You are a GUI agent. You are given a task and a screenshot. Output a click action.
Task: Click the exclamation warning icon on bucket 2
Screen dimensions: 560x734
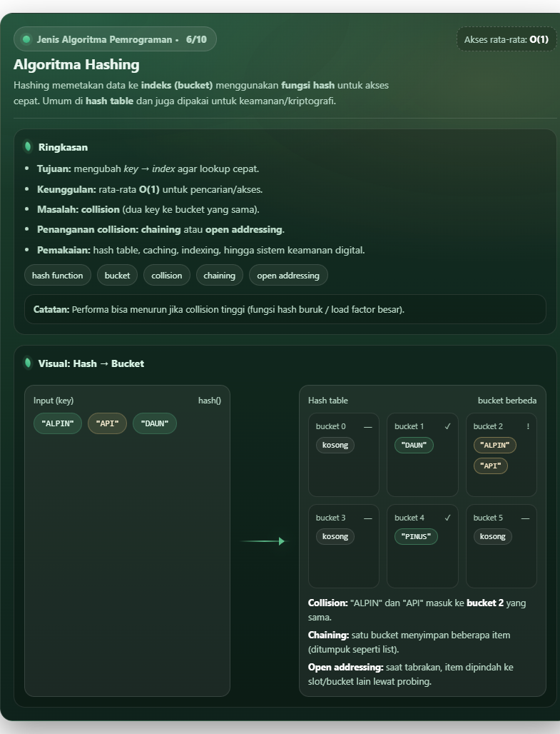click(x=528, y=426)
